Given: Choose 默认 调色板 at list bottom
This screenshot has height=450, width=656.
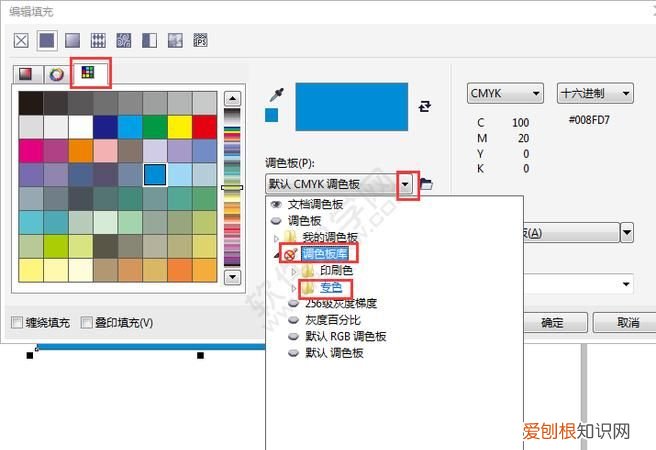Looking at the screenshot, I should coord(334,353).
